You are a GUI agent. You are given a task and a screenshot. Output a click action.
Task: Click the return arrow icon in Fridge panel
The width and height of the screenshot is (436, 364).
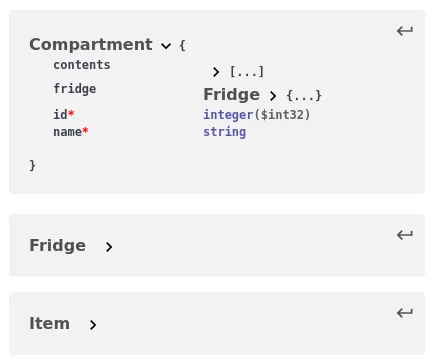click(405, 235)
